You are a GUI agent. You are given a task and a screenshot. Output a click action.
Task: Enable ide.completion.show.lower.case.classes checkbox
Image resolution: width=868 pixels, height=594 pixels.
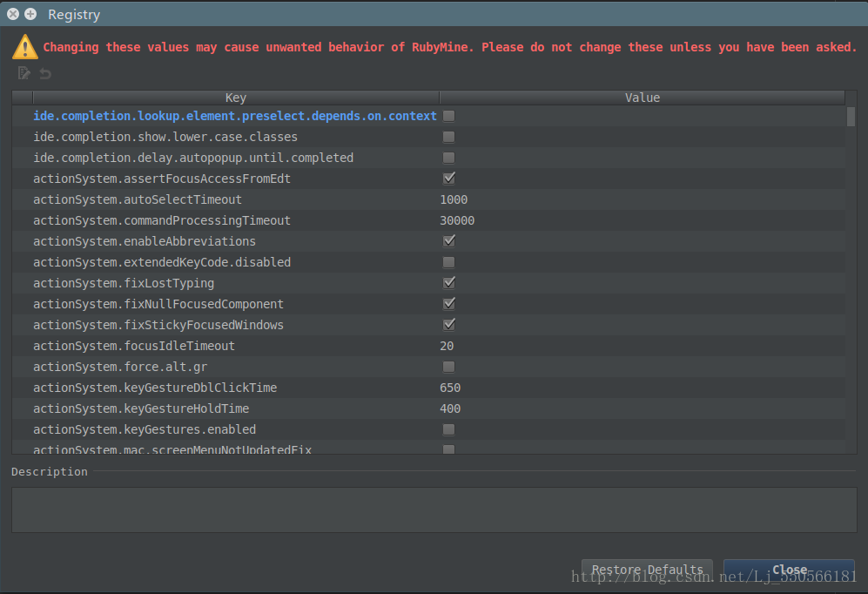[449, 137]
